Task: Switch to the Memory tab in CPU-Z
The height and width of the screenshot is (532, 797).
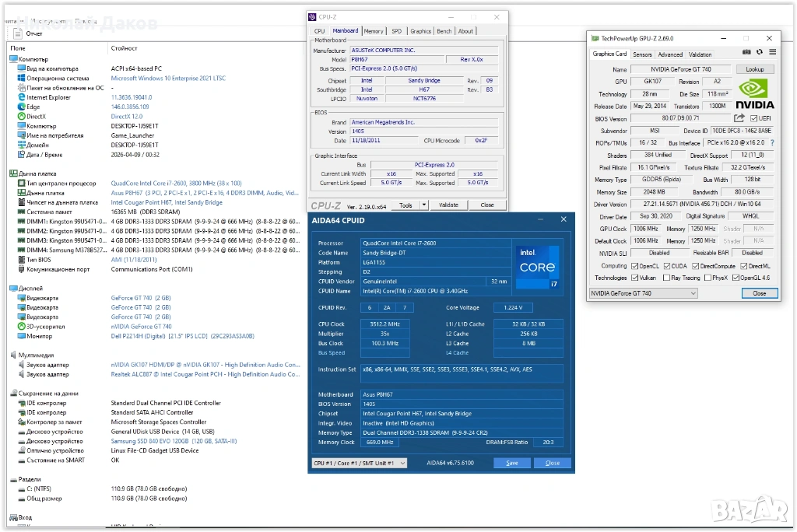Action: point(374,31)
